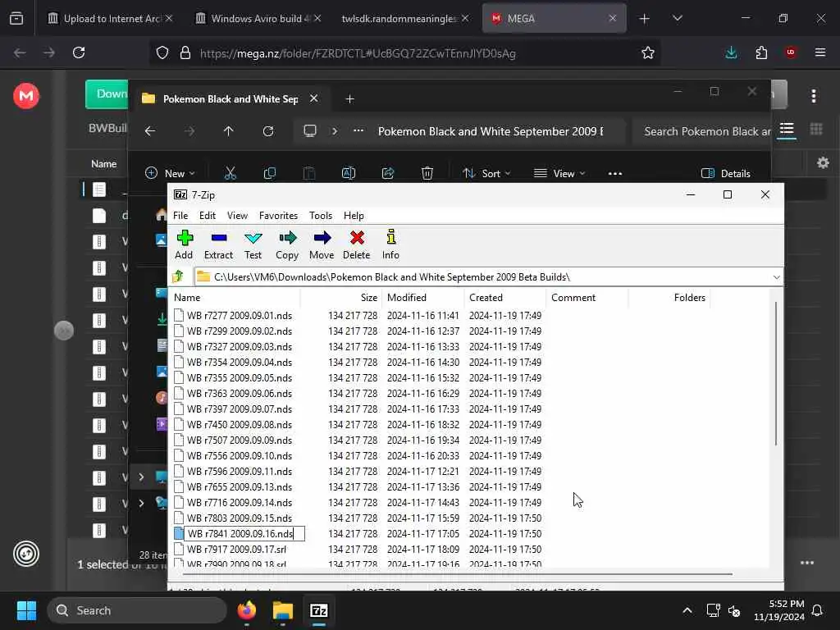Select file WB r7450 2009.09.08.nds

(x=240, y=424)
